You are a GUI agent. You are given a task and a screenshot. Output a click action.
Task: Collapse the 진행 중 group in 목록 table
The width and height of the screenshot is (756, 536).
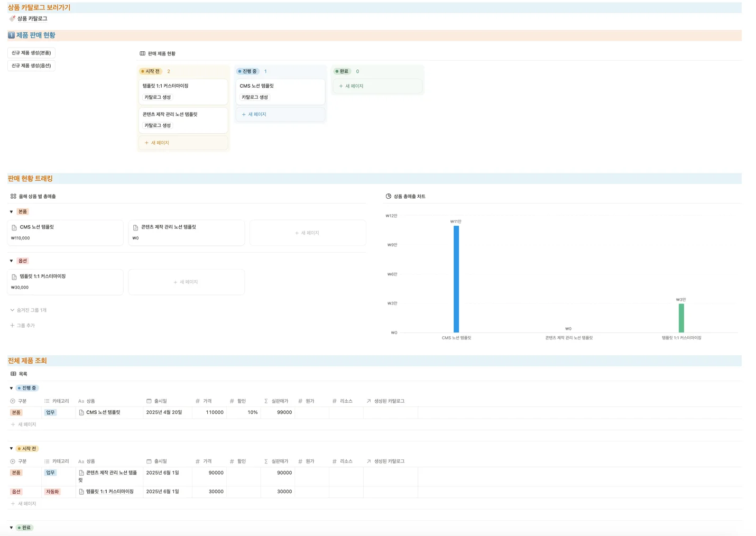coord(11,389)
